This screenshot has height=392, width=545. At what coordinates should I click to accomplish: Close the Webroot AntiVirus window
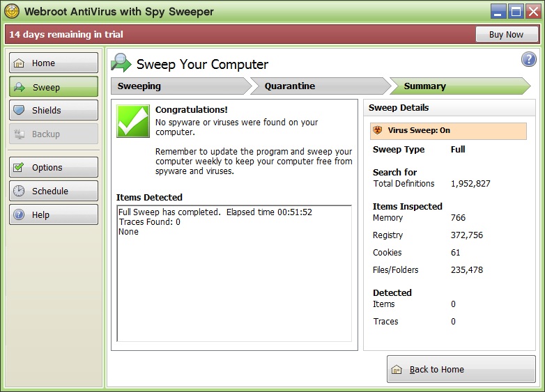(533, 11)
